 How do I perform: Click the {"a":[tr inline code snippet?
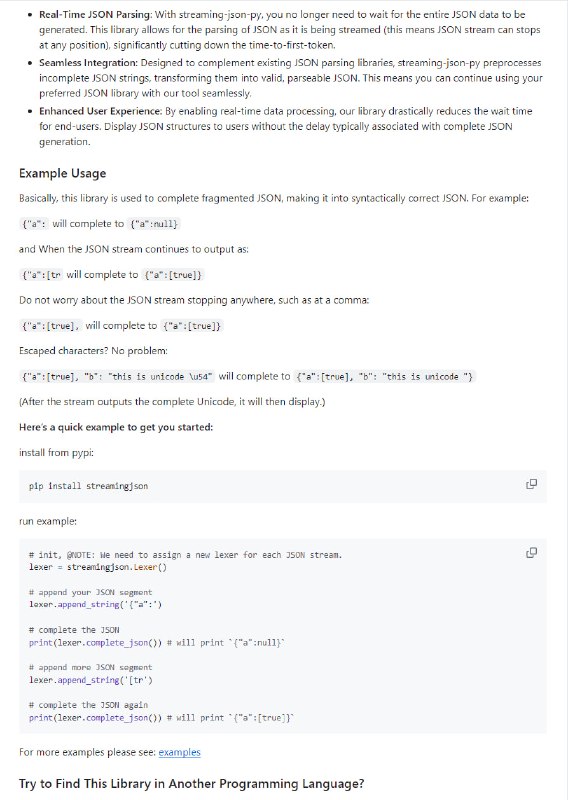(x=41, y=275)
